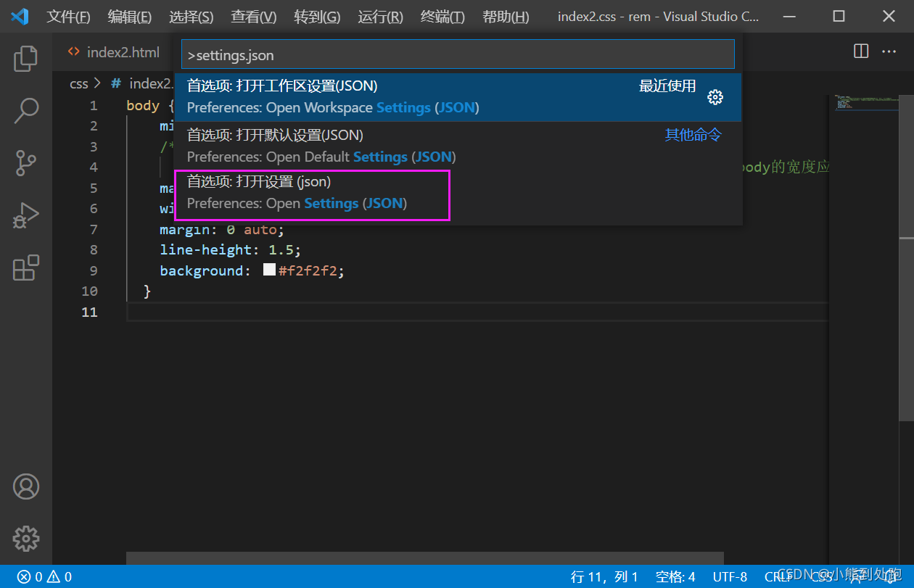
Task: Open the Accounts icon at bottom
Action: (x=26, y=486)
